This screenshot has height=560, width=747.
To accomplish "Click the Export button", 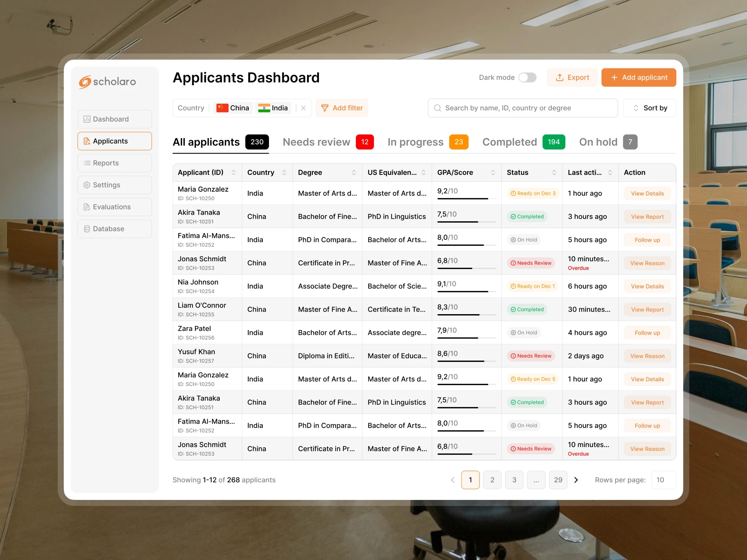I will (572, 78).
